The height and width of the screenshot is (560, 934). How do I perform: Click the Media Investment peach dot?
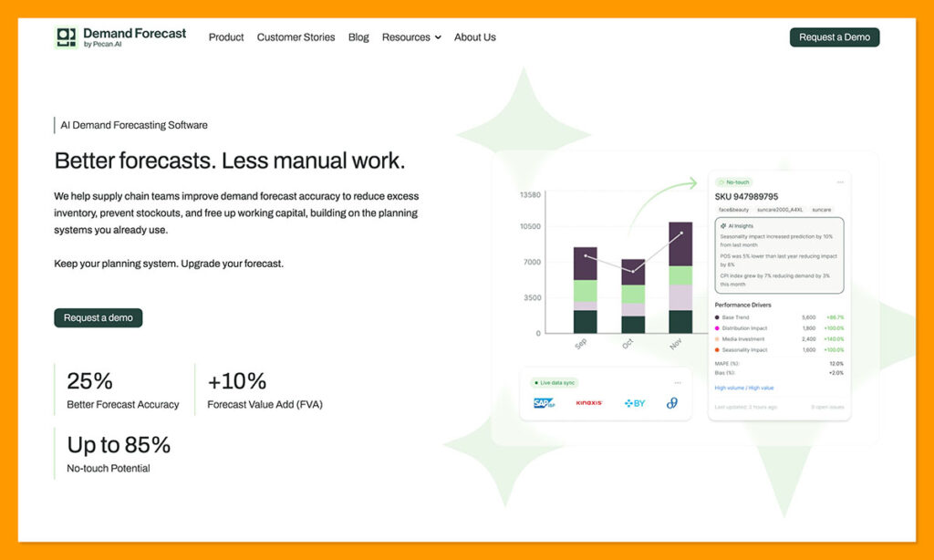click(x=717, y=339)
